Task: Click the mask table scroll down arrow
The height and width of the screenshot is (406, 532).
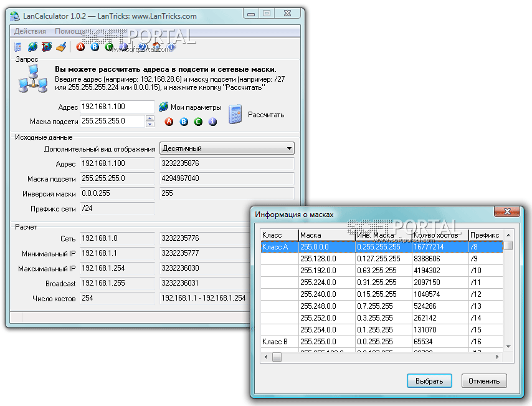Action: point(508,347)
